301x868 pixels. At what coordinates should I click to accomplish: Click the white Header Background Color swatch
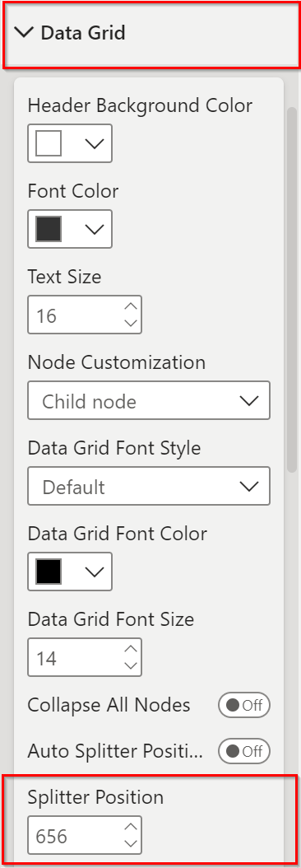pos(49,143)
